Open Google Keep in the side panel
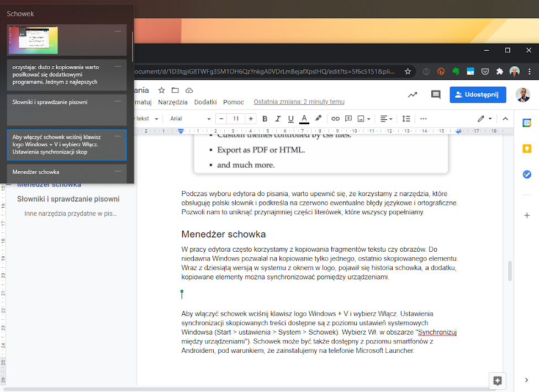 (527, 149)
